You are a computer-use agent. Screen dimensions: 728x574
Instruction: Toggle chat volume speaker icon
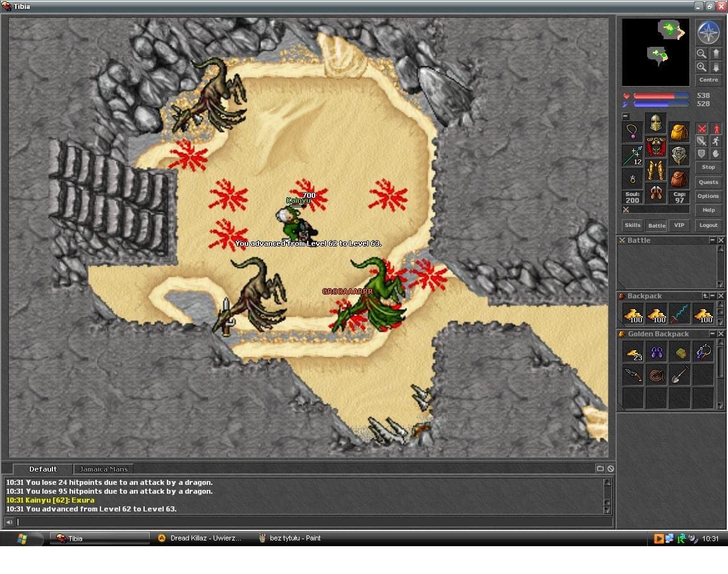click(x=9, y=522)
